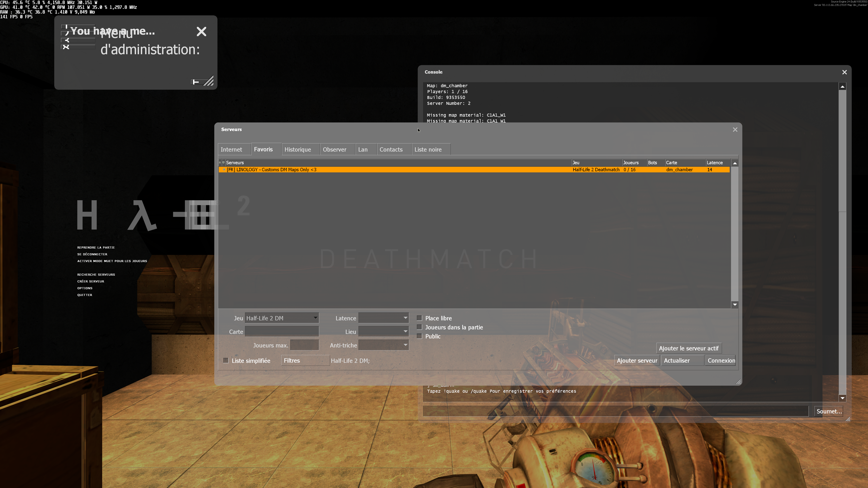Viewport: 868px width, 488px height.
Task: Enable the Place libre filter
Action: 419,318
